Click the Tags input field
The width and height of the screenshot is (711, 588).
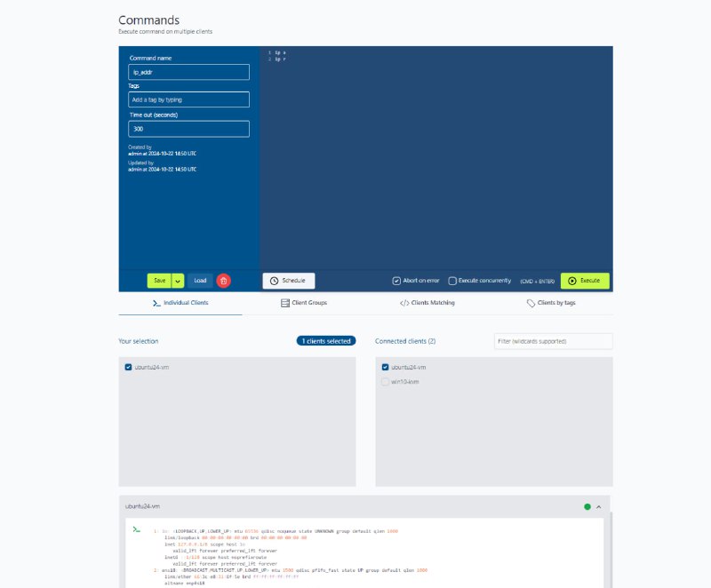[188, 99]
